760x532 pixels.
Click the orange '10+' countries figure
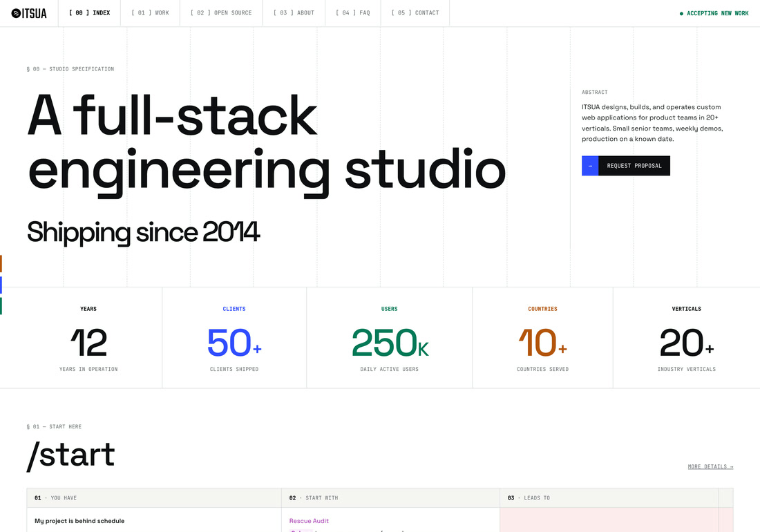543,343
